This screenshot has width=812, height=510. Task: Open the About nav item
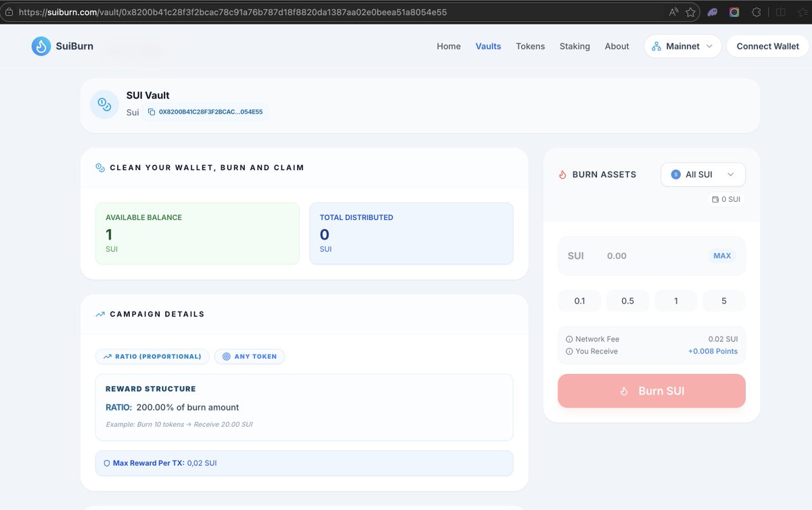coord(617,46)
